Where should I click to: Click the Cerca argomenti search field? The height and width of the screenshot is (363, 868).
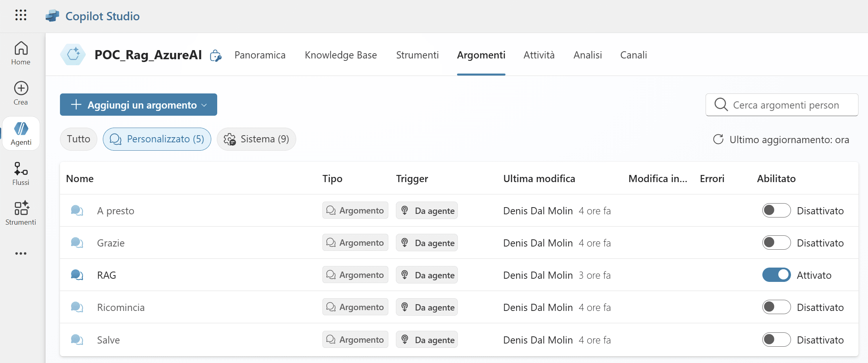pyautogui.click(x=781, y=105)
